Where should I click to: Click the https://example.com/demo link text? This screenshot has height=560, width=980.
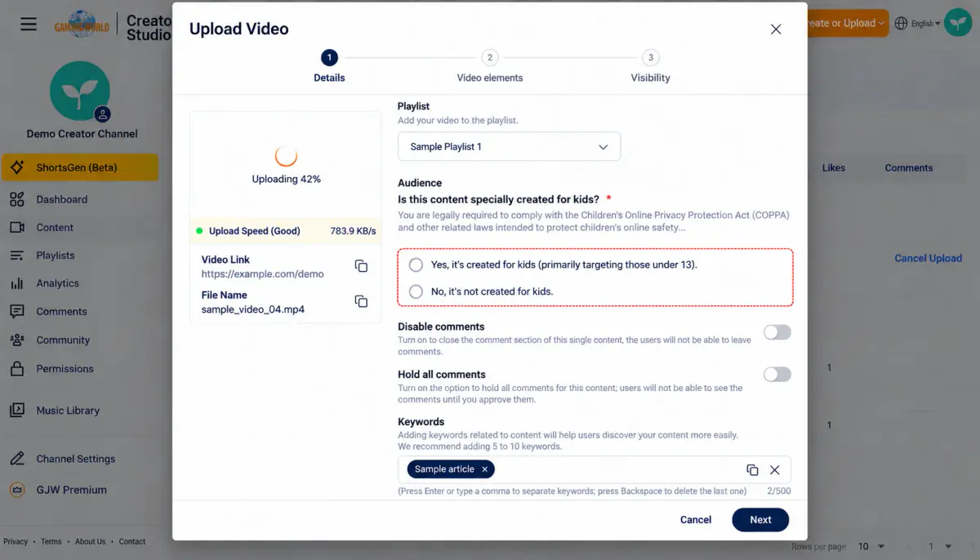(x=263, y=274)
